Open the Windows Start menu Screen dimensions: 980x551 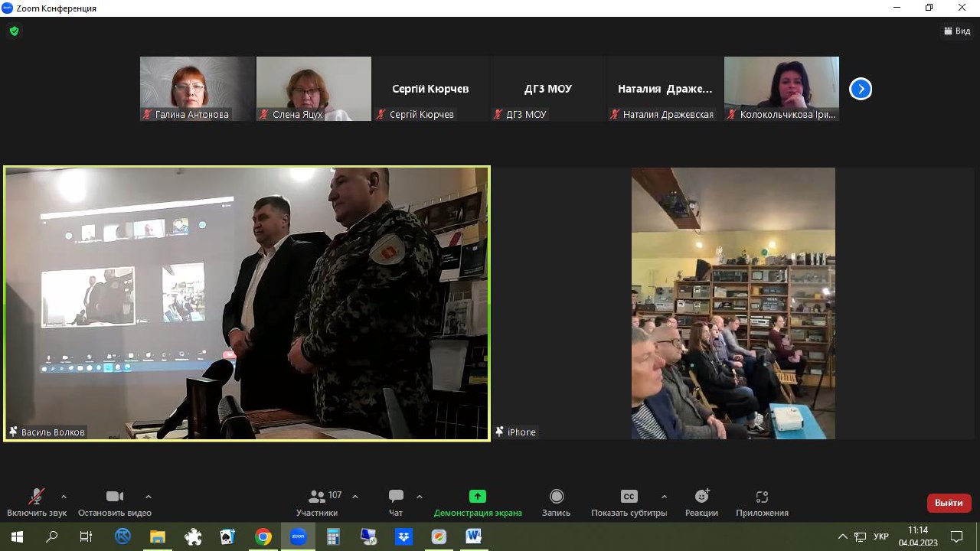tap(17, 536)
